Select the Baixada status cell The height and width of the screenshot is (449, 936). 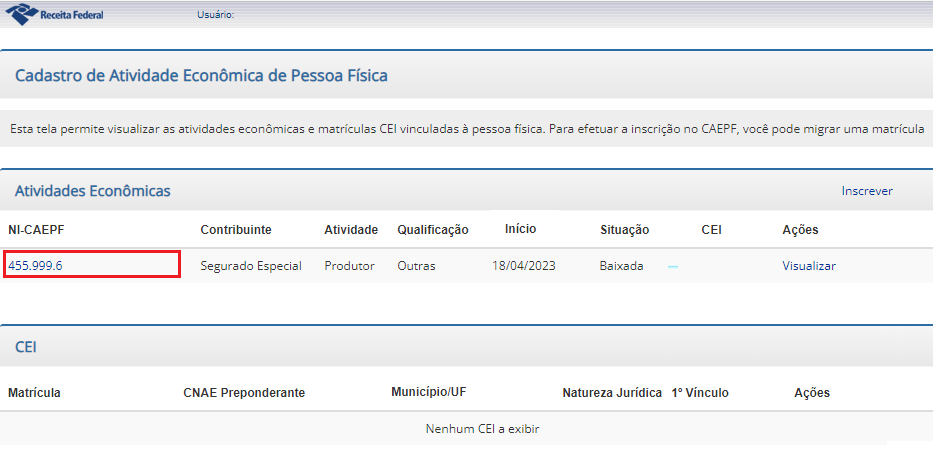click(x=621, y=266)
